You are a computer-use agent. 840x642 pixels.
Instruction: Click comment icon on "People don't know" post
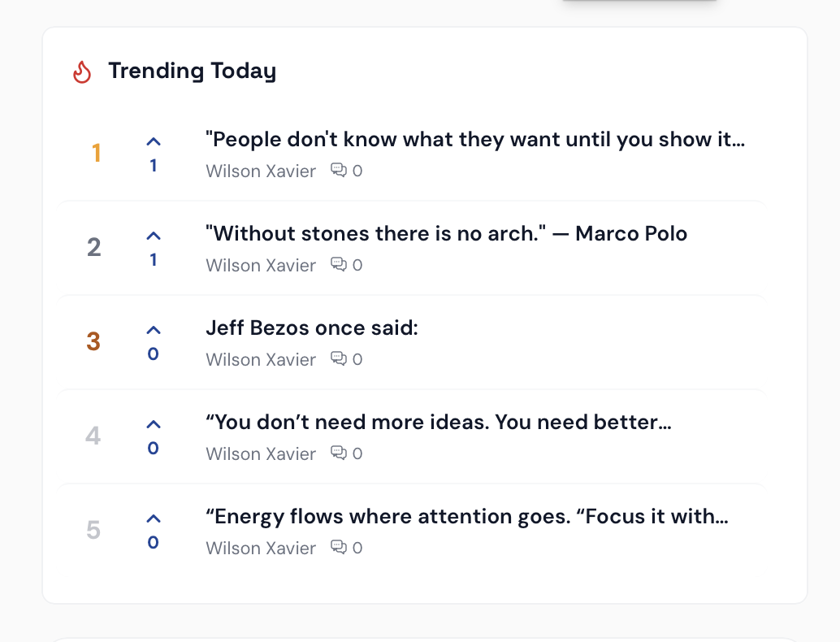pyautogui.click(x=338, y=171)
